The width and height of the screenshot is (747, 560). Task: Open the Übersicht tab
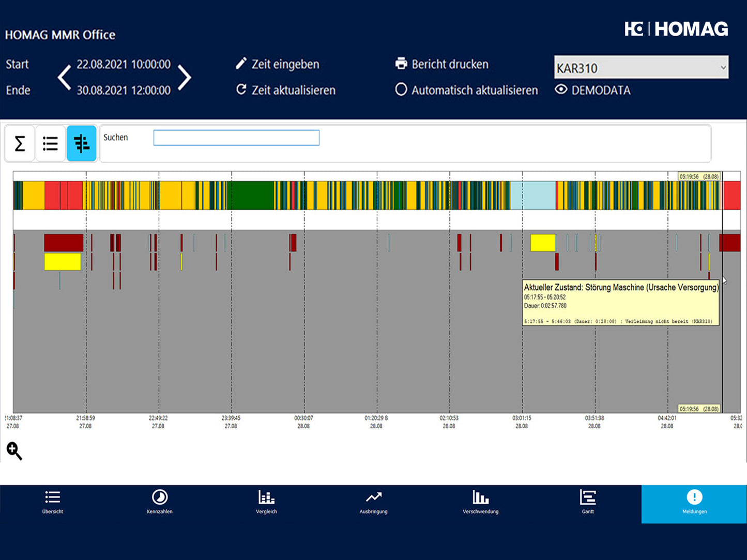coord(53,501)
